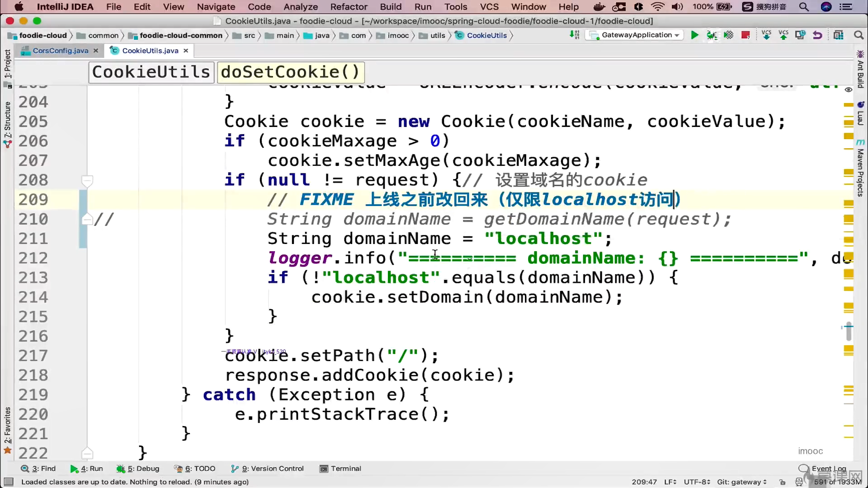Switch to the CorsConfig.java tab
The height and width of the screenshot is (488, 868).
[60, 51]
